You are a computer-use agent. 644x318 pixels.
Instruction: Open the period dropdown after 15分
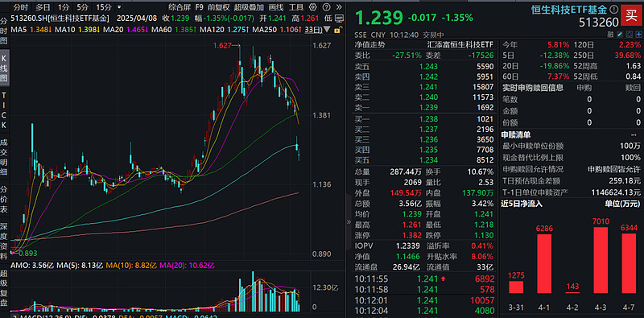point(119,7)
